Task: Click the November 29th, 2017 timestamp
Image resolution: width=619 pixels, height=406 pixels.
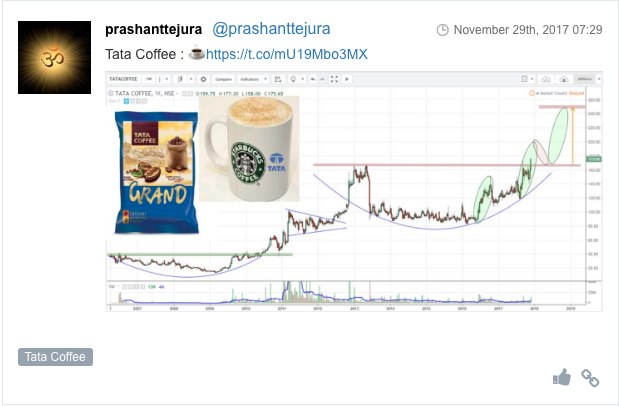Action: click(x=528, y=30)
